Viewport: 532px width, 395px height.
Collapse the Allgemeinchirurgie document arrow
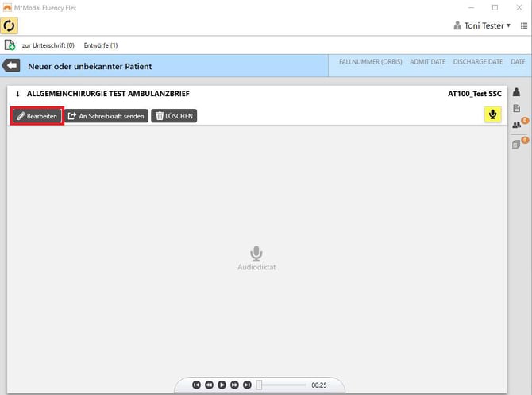(x=17, y=94)
